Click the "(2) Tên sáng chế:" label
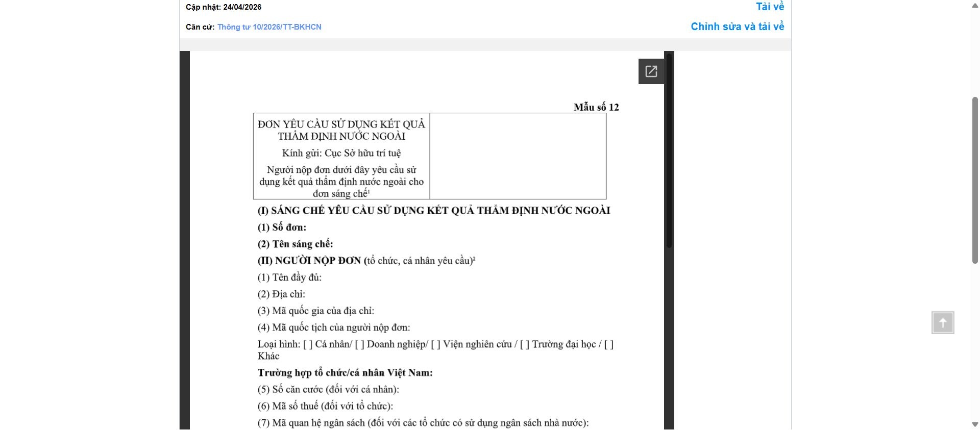This screenshot has width=980, height=430. click(295, 244)
